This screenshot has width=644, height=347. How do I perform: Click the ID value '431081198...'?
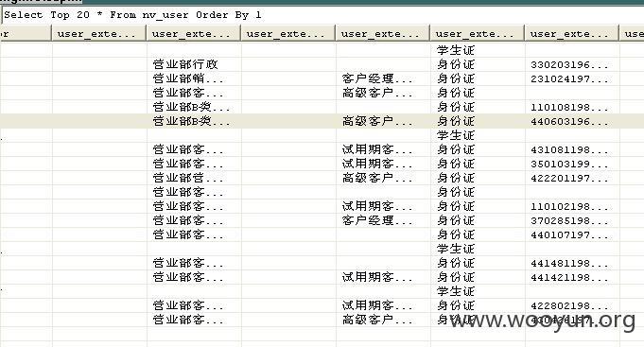pos(569,150)
